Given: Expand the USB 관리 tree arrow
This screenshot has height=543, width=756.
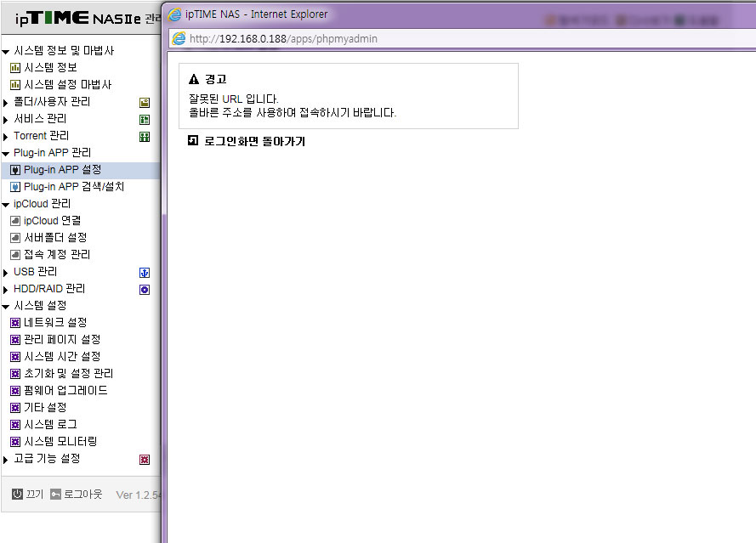Looking at the screenshot, I should tap(5, 273).
